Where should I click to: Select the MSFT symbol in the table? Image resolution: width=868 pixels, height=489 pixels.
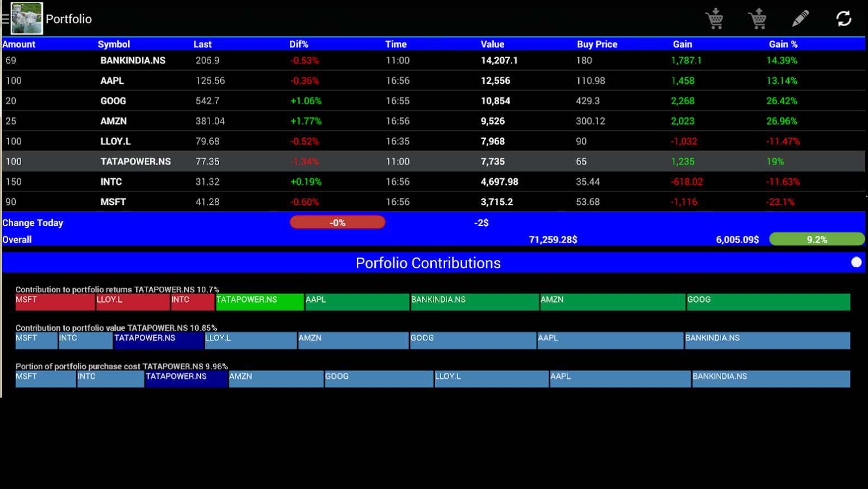113,202
